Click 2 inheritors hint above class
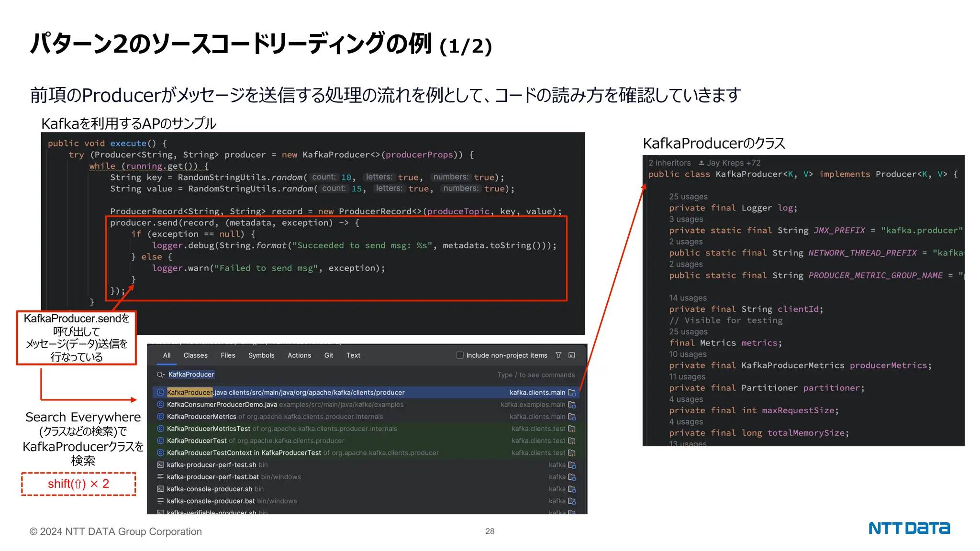This screenshot has width=980, height=551. [x=669, y=163]
